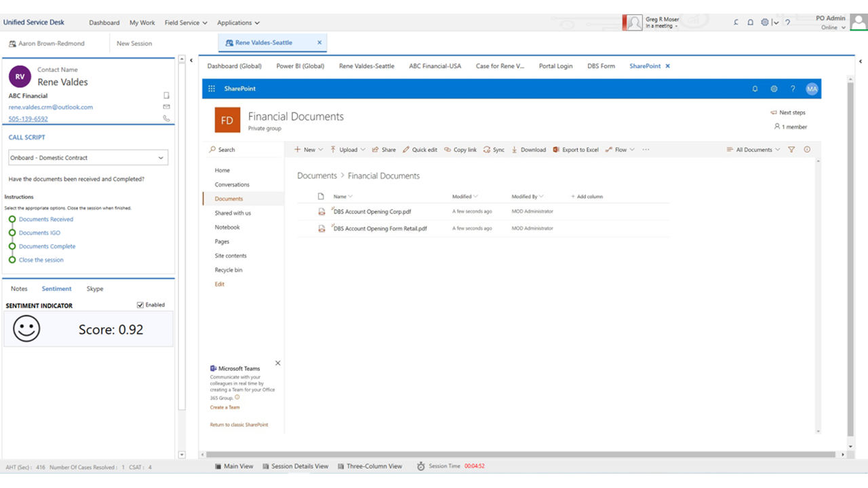Click the PO Admin user silhouette icon
Screen dimensions: 868x488
859,22
